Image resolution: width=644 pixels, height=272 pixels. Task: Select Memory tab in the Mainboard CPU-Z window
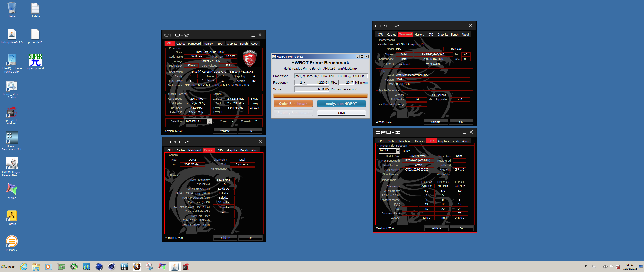[419, 35]
